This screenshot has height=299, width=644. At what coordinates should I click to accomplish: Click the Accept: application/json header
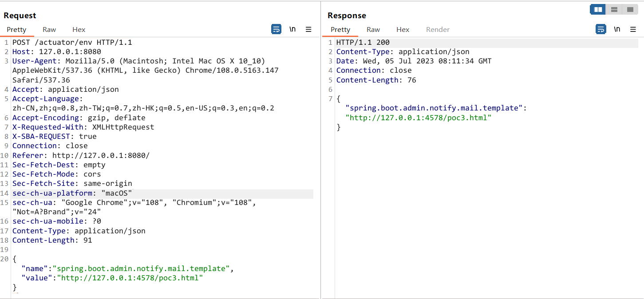coord(66,90)
